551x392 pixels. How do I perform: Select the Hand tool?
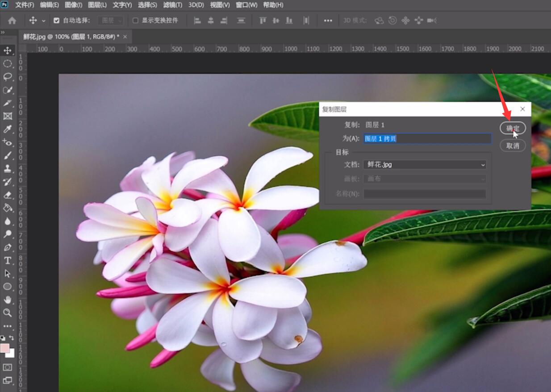pos(8,300)
